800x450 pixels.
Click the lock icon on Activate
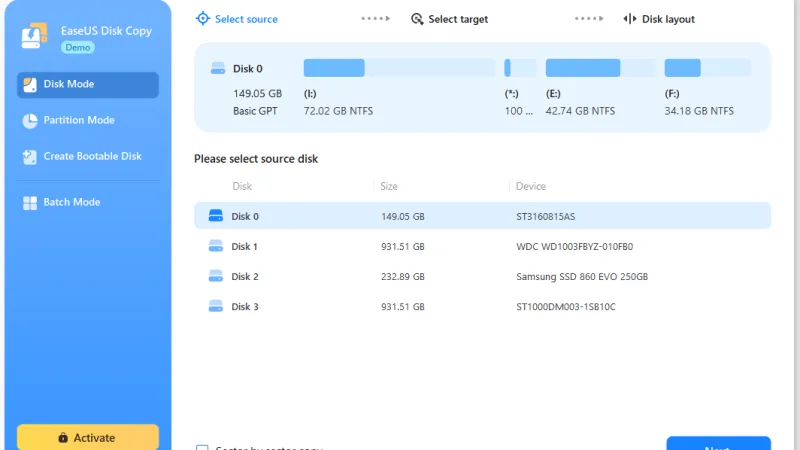pyautogui.click(x=63, y=438)
